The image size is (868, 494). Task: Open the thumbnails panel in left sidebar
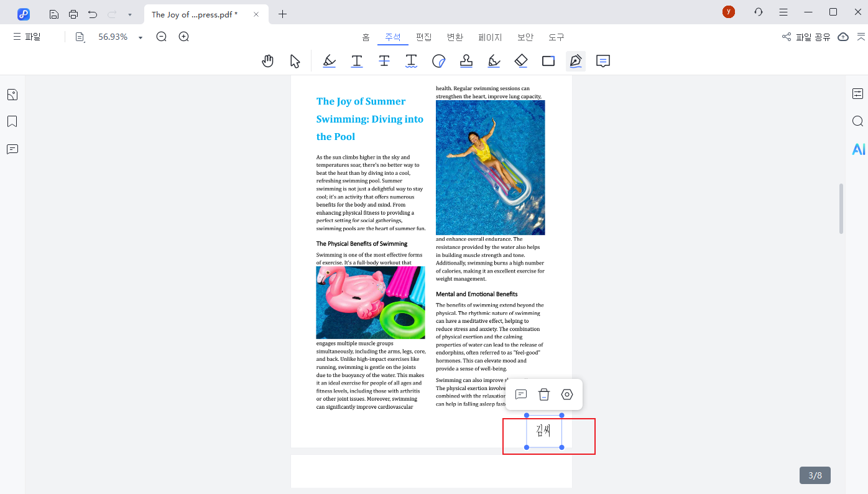[x=12, y=95]
